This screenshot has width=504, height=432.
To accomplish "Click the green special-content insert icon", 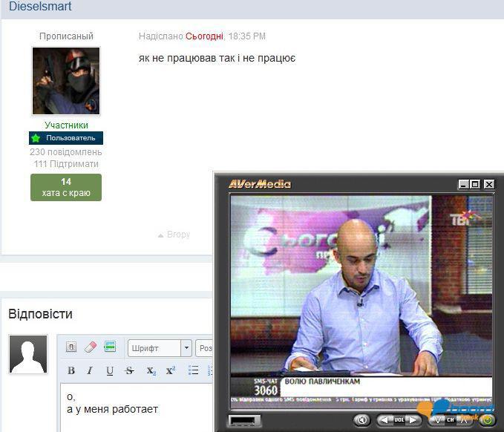I will coord(110,347).
